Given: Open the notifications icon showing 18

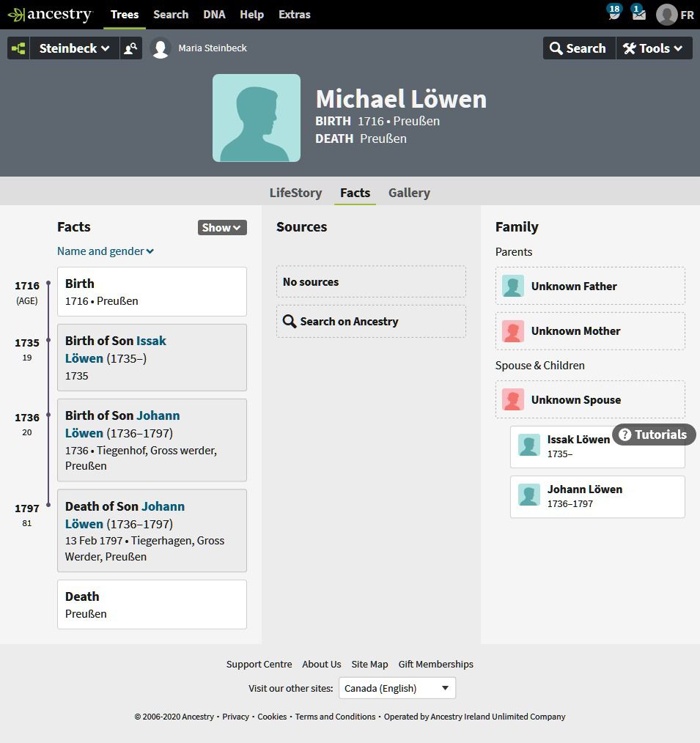Looking at the screenshot, I should [x=614, y=12].
